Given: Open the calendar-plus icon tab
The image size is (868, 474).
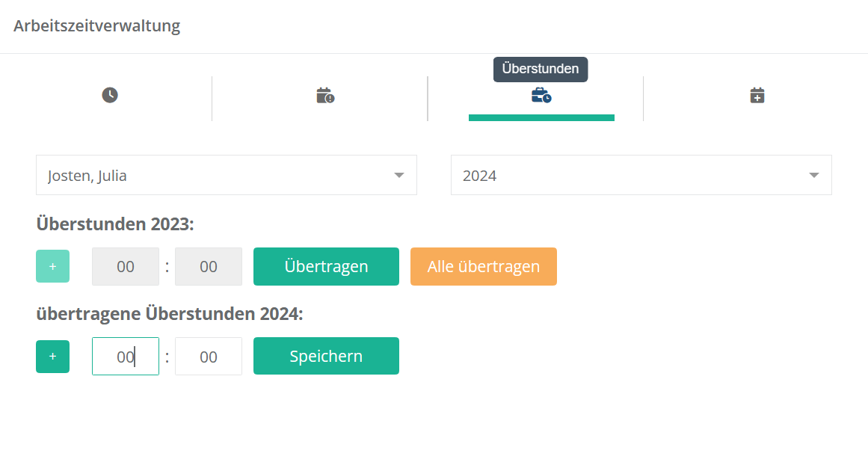Looking at the screenshot, I should point(757,96).
